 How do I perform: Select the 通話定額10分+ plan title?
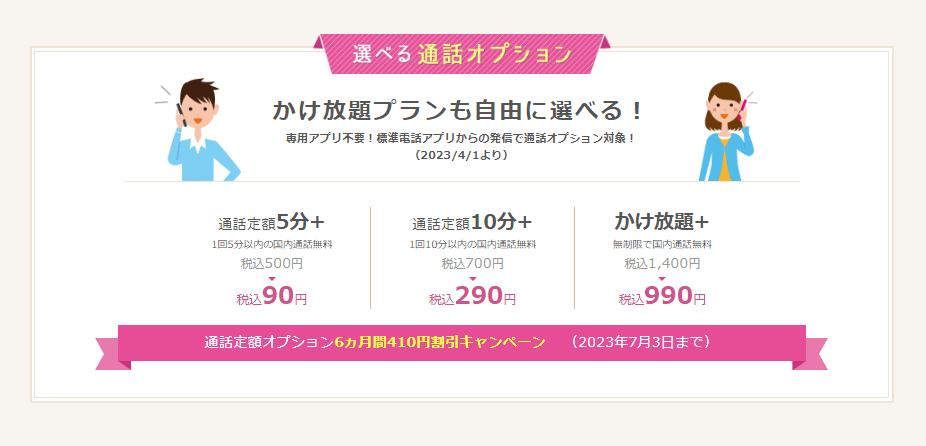(472, 222)
